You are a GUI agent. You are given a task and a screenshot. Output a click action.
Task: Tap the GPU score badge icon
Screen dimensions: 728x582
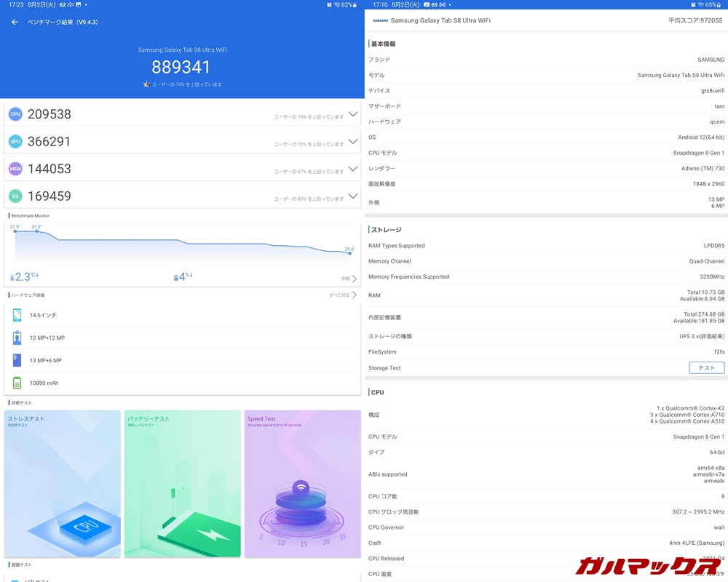point(15,141)
